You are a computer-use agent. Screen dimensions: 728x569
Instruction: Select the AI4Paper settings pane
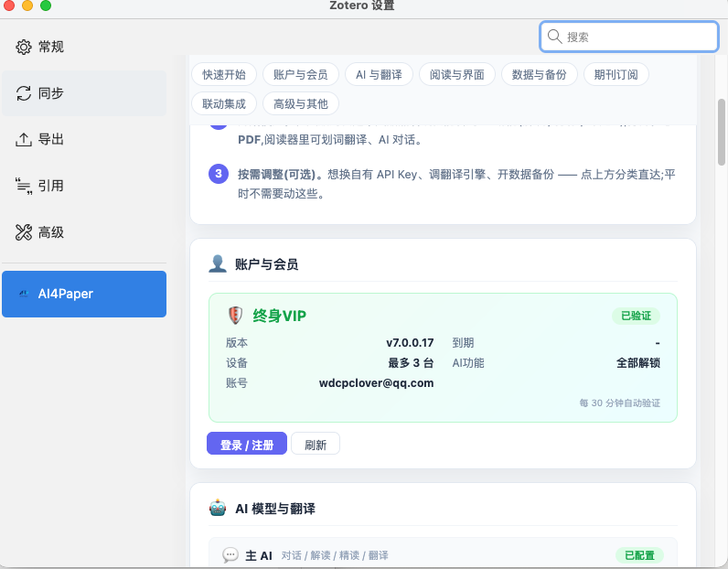[x=84, y=294]
